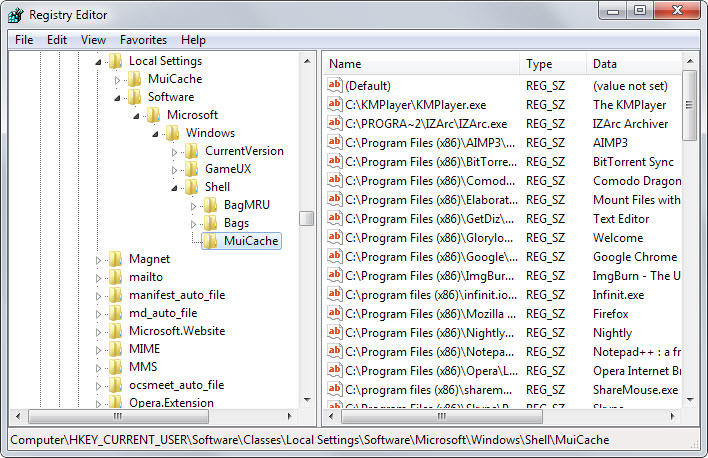Click the selected MuiCache folder icon
708x458 pixels.
(x=210, y=241)
